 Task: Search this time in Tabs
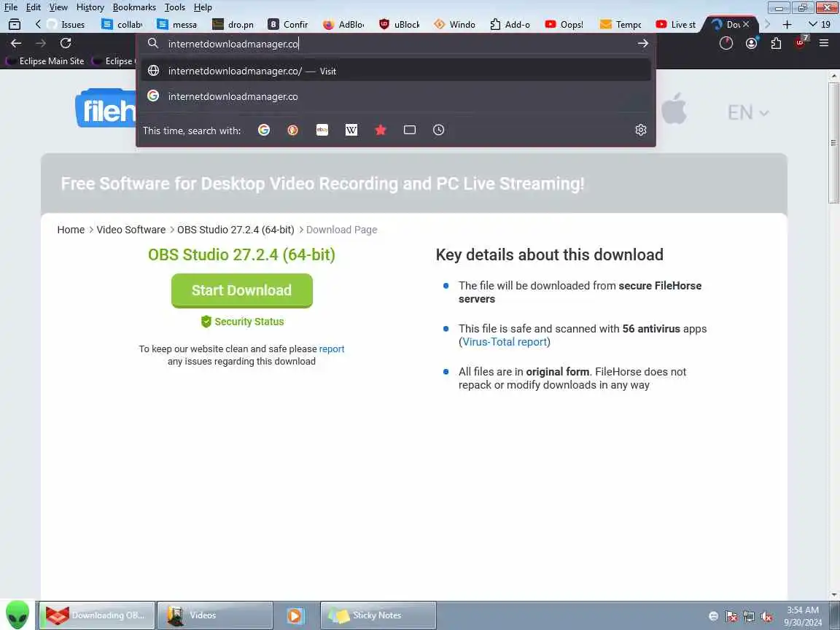(x=409, y=130)
